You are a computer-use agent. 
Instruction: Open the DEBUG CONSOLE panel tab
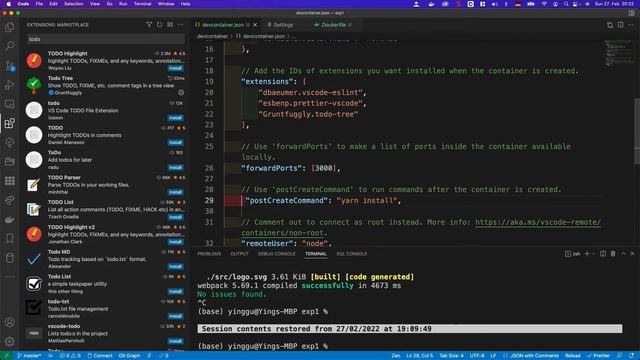276,254
